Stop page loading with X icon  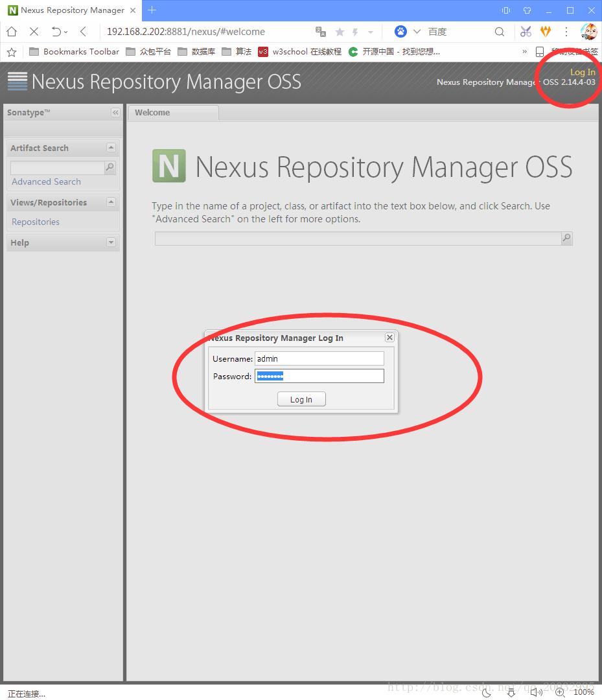(34, 32)
